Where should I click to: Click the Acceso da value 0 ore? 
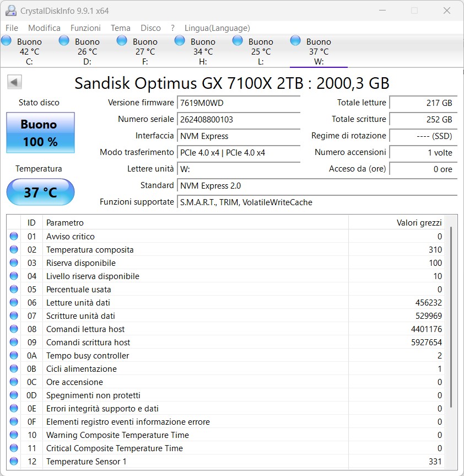tap(423, 169)
